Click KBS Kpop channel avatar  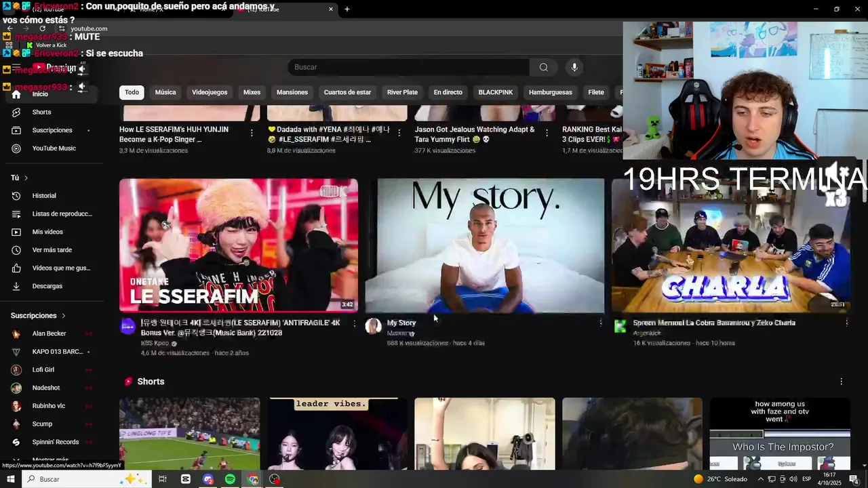[127, 326]
